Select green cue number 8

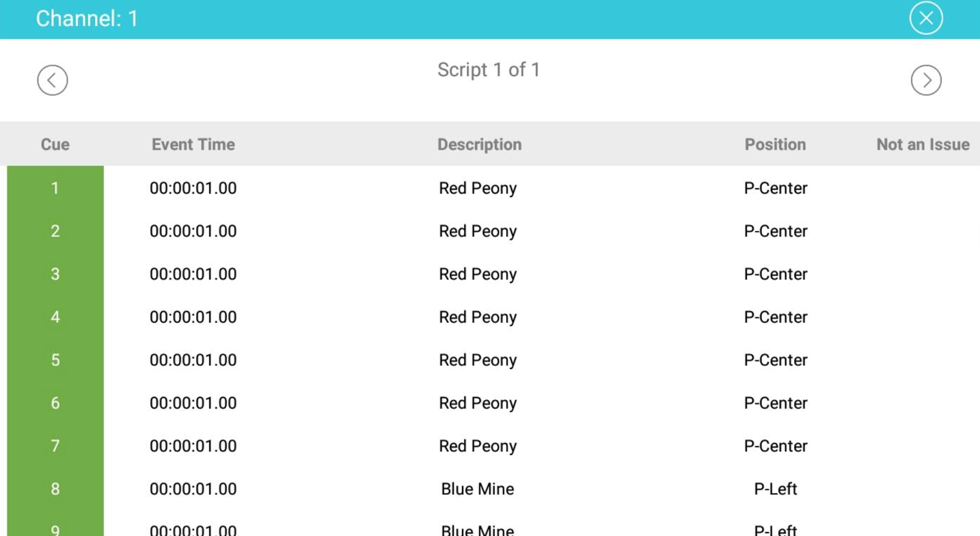click(x=55, y=489)
